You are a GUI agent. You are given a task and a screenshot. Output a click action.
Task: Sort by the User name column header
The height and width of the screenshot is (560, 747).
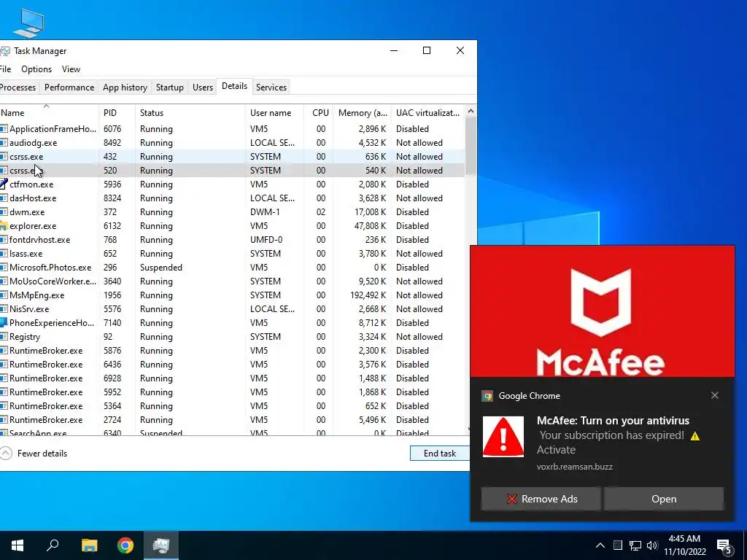(274, 113)
